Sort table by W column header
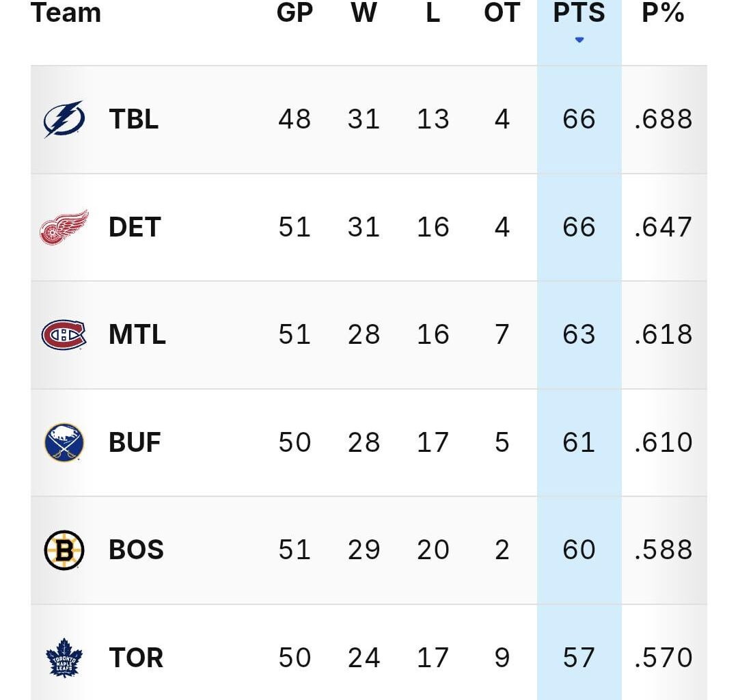This screenshot has width=738, height=700. [364, 13]
